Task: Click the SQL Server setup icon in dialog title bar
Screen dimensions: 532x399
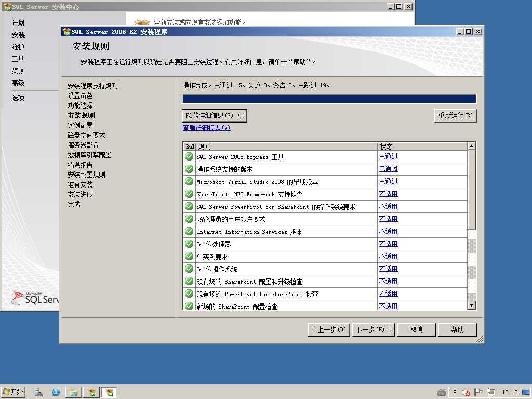Action: click(66, 32)
